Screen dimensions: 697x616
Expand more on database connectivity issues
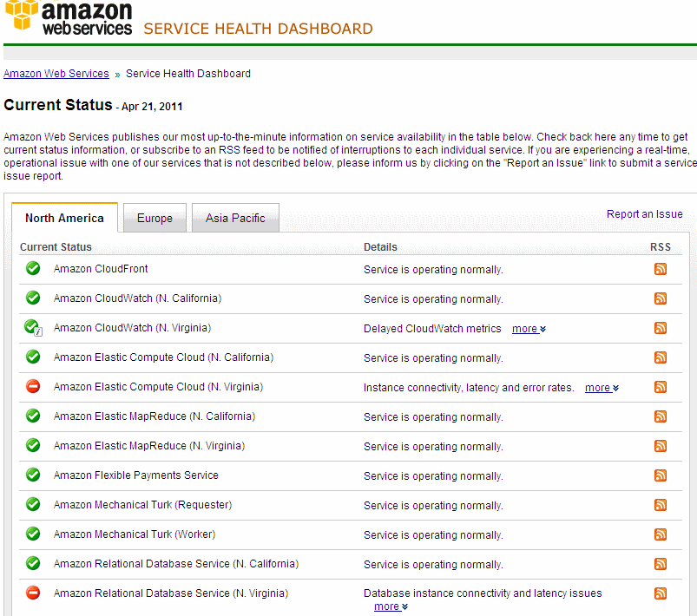pos(390,606)
